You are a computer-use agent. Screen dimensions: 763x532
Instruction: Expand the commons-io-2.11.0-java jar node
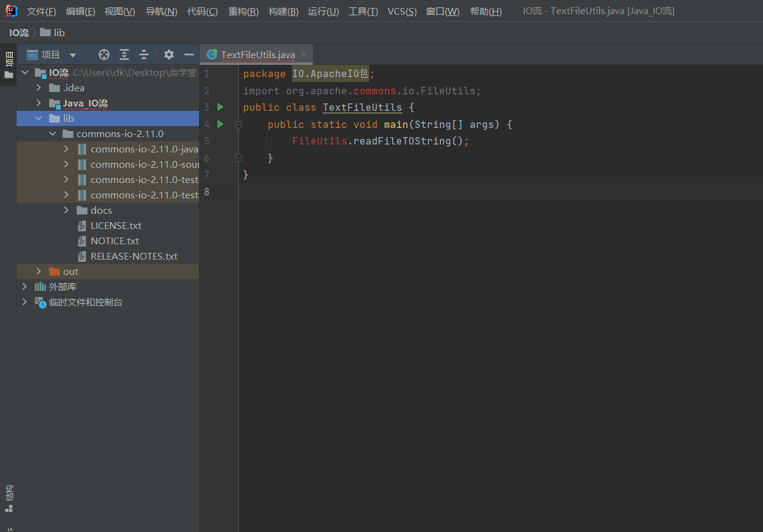click(66, 149)
